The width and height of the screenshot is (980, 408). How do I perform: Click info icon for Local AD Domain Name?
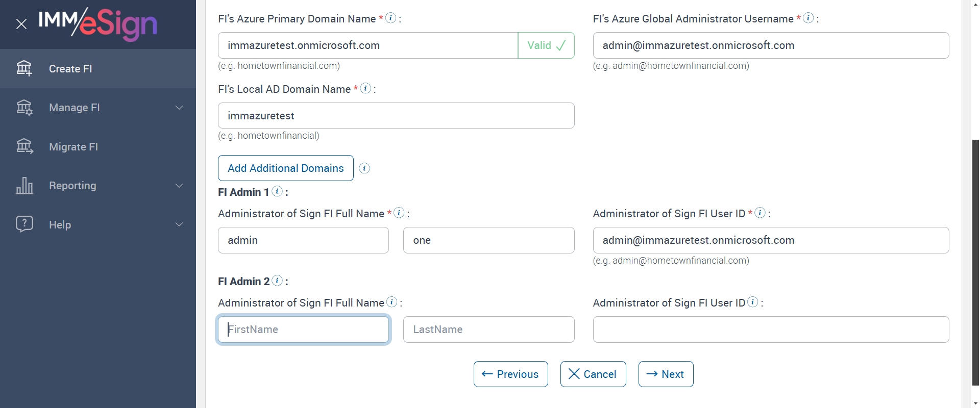click(x=365, y=88)
